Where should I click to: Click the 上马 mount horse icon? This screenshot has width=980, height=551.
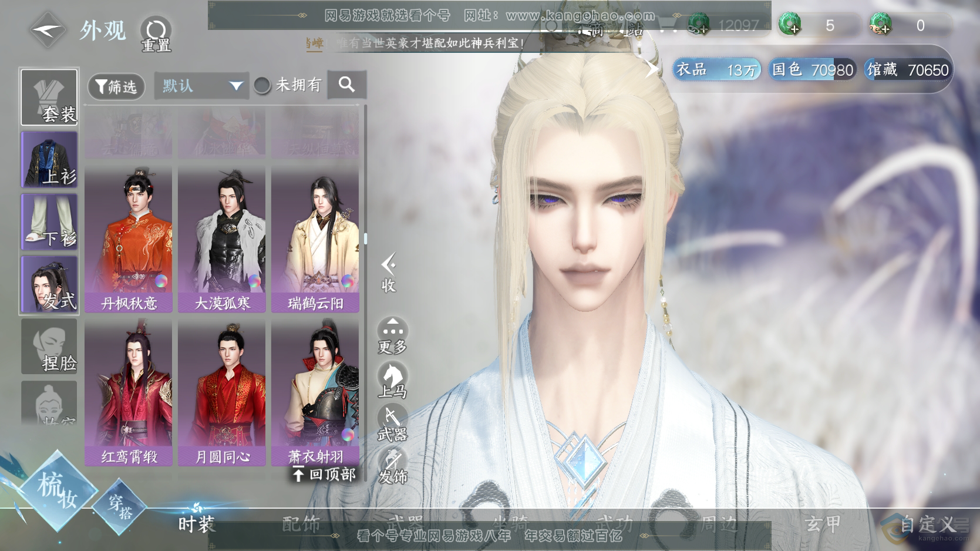pyautogui.click(x=392, y=380)
